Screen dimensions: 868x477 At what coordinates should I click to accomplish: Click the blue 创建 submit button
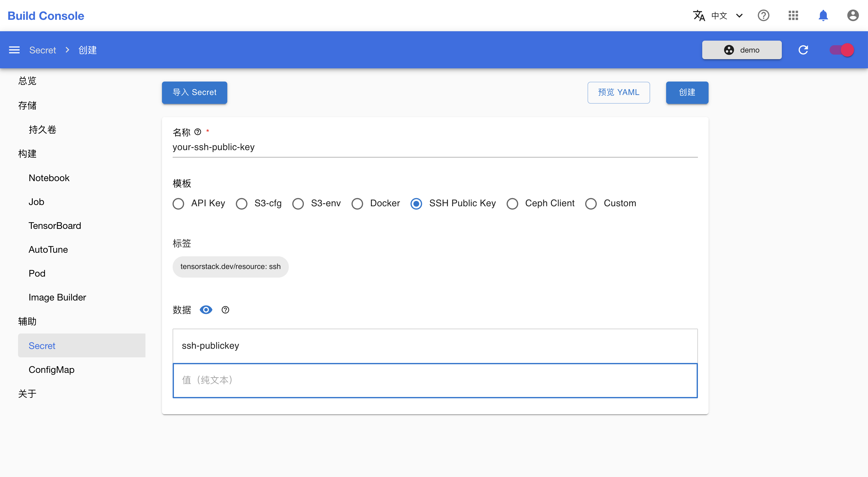click(687, 92)
